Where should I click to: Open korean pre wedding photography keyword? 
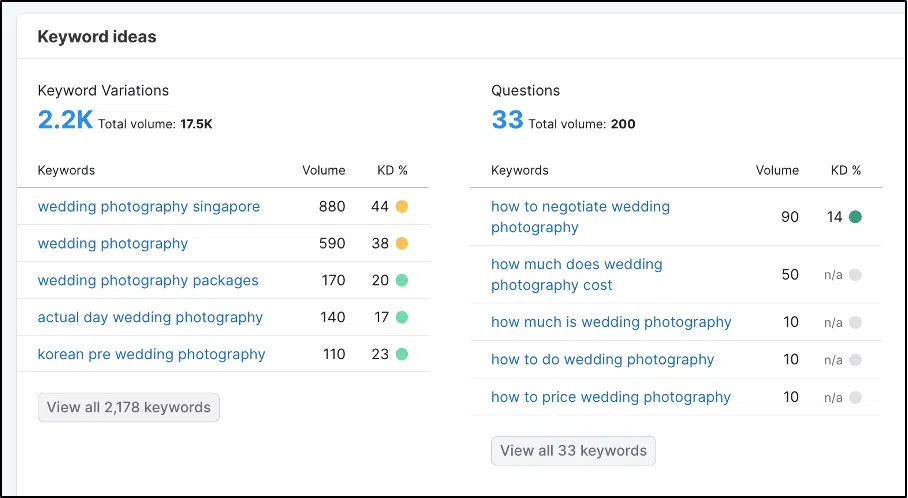click(151, 354)
